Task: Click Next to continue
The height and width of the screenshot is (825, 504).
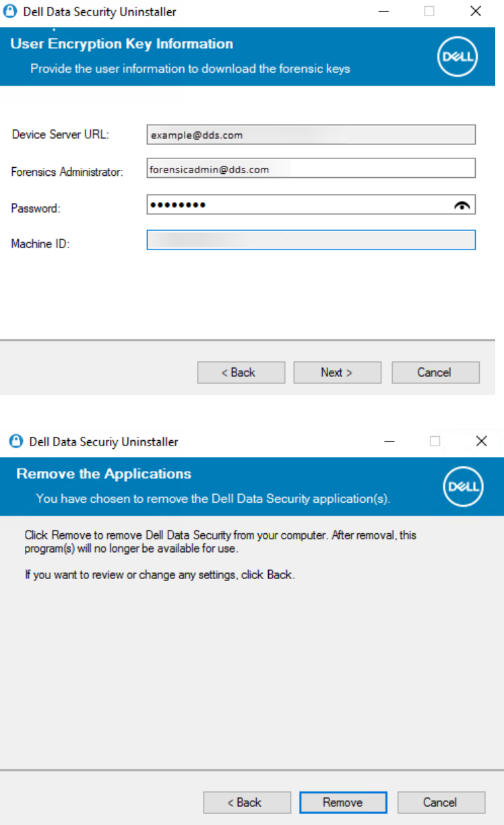Action: 338,372
